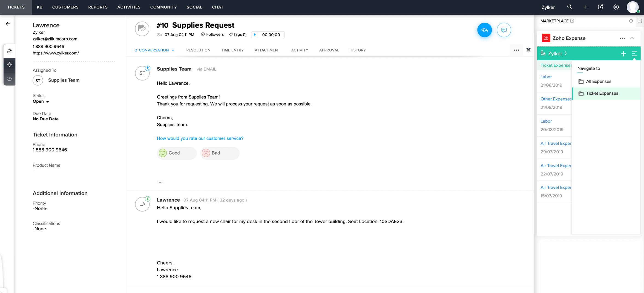The image size is (644, 293).
Task: Expand the Zylker organization chevron
Action: click(566, 53)
